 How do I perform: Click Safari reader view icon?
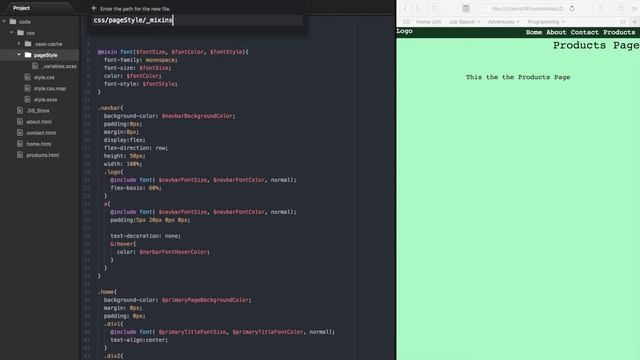point(466,9)
